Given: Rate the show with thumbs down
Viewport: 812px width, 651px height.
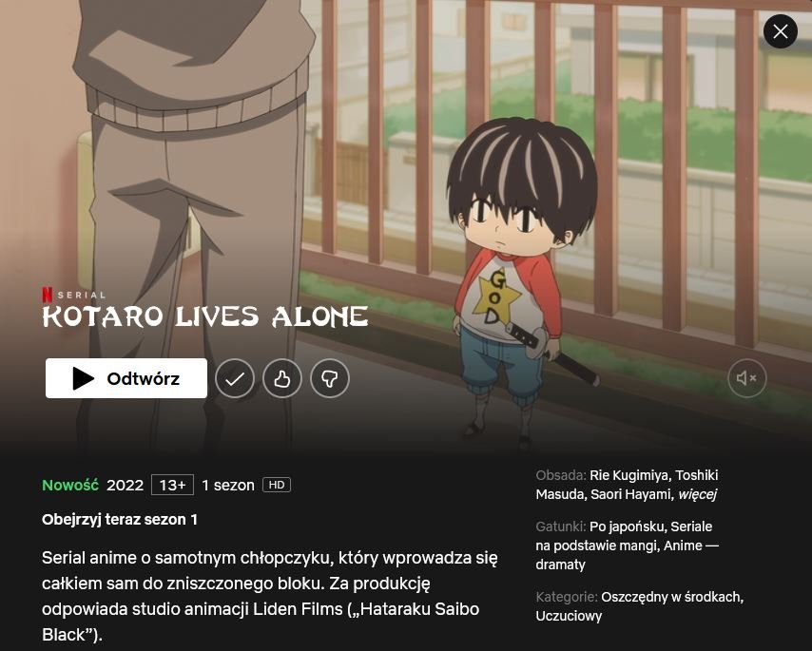Looking at the screenshot, I should pyautogui.click(x=330, y=379).
